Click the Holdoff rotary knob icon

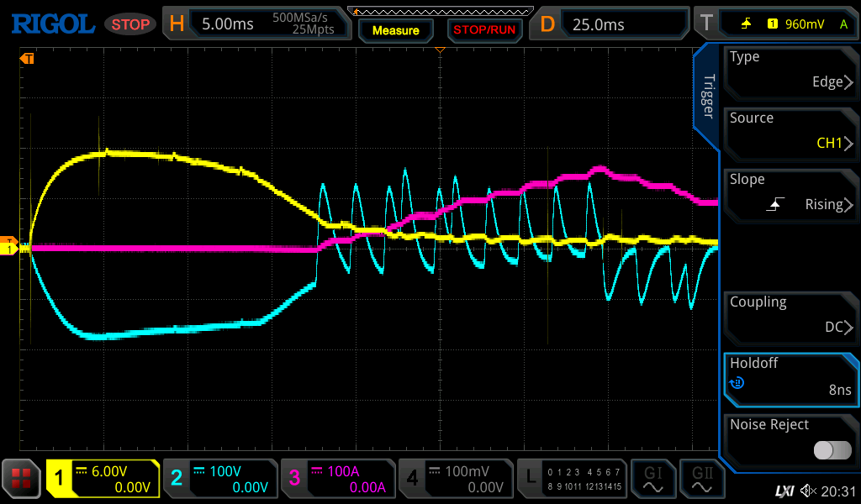click(x=737, y=383)
